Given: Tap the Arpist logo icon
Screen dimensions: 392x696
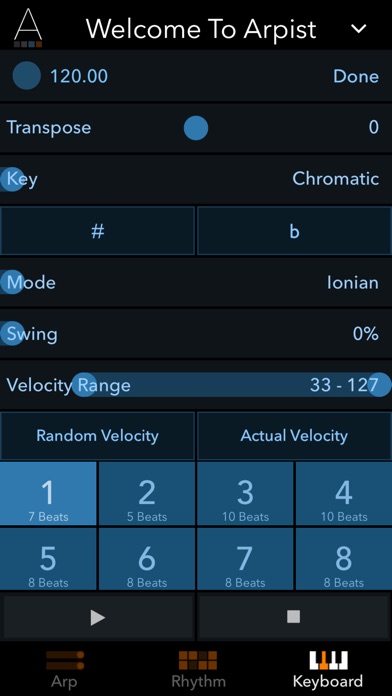Looking at the screenshot, I should point(28,27).
